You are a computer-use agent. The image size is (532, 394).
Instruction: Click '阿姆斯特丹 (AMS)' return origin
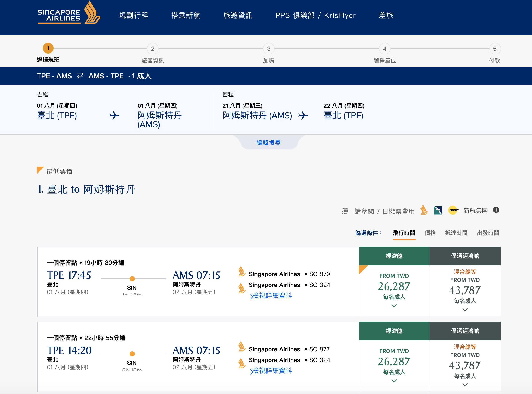[x=257, y=116]
